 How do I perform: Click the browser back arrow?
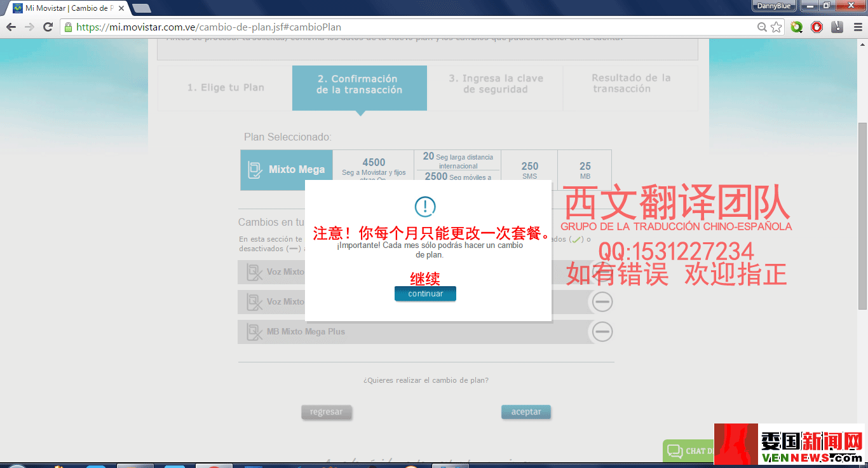pos(11,27)
